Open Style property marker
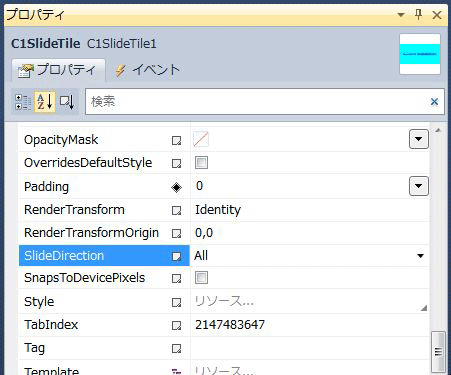Screen dimensions: 451x375 click(x=176, y=302)
